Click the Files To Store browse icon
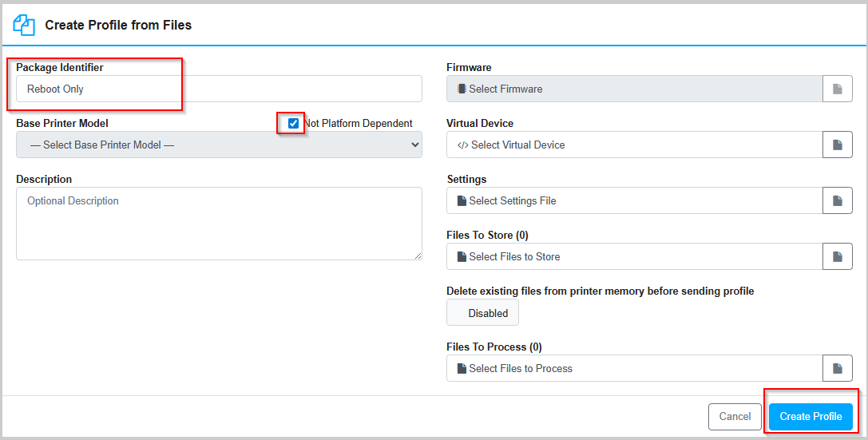 pyautogui.click(x=837, y=256)
